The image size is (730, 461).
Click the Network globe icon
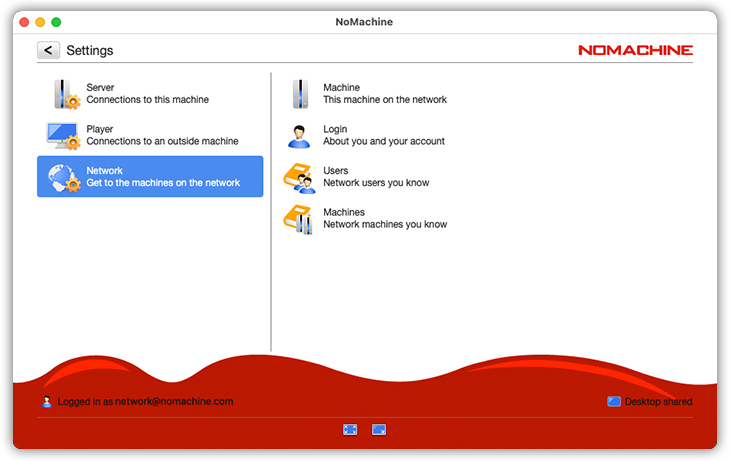point(63,177)
